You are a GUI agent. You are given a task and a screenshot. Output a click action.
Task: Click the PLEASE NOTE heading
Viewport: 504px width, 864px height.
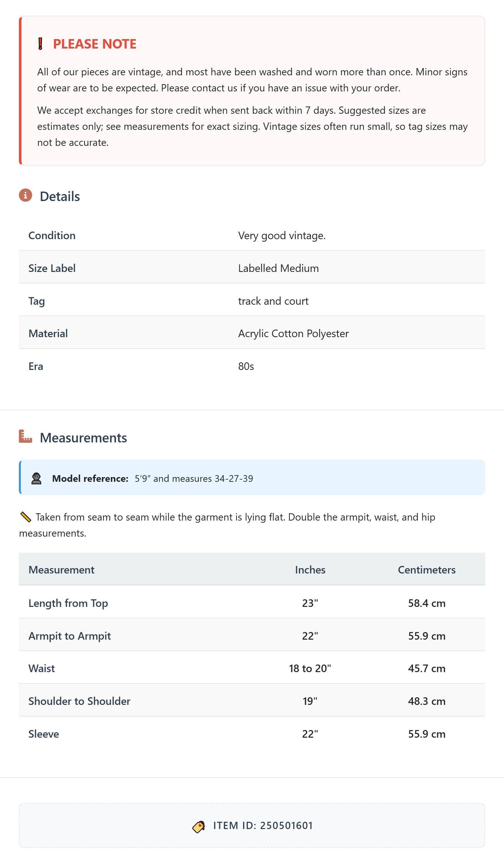click(x=95, y=44)
